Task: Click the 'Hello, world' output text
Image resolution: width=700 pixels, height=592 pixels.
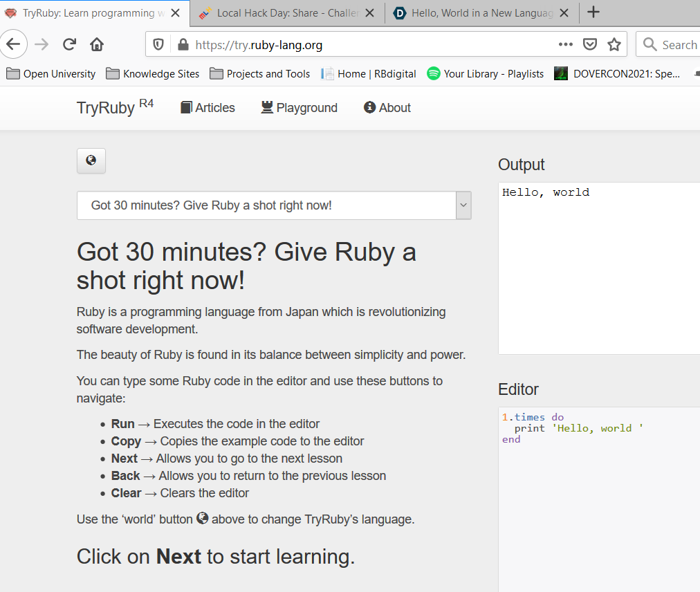Action: coord(546,192)
